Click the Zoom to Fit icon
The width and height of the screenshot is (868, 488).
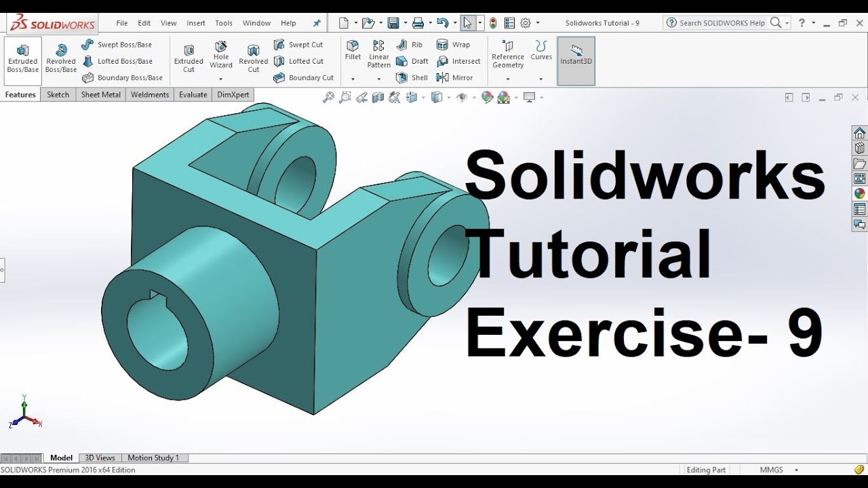point(328,98)
